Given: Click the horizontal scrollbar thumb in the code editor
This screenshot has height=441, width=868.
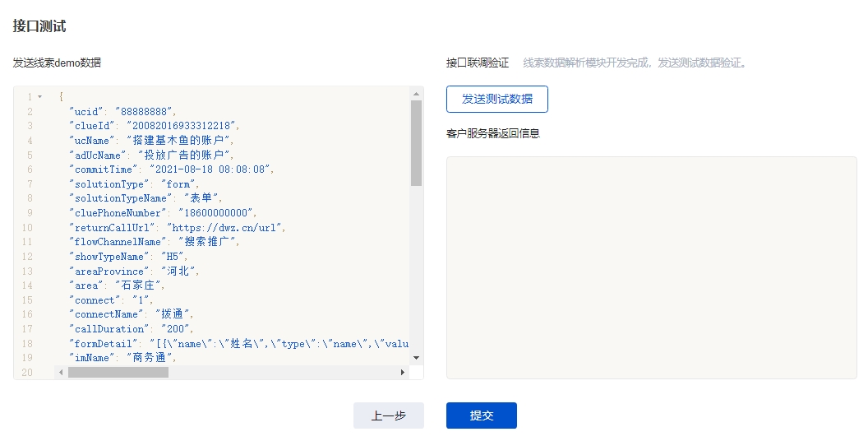Looking at the screenshot, I should pos(118,373).
